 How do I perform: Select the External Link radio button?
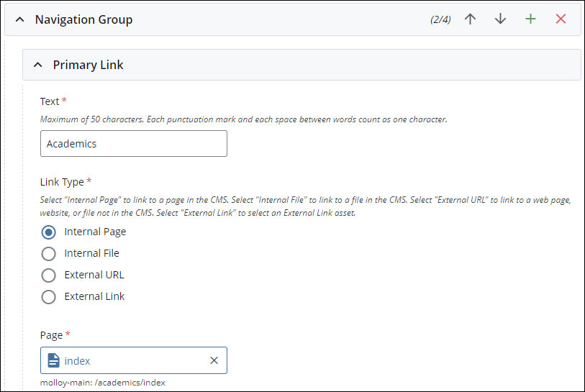pyautogui.click(x=48, y=297)
